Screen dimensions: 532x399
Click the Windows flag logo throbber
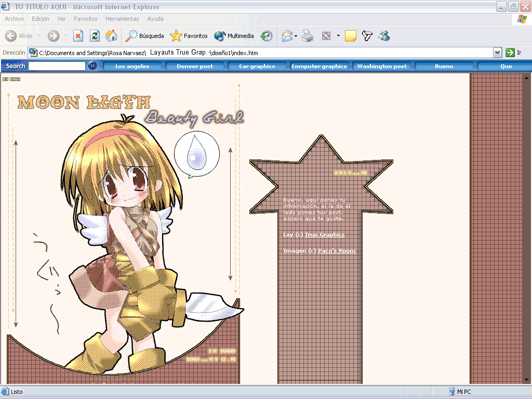(522, 19)
